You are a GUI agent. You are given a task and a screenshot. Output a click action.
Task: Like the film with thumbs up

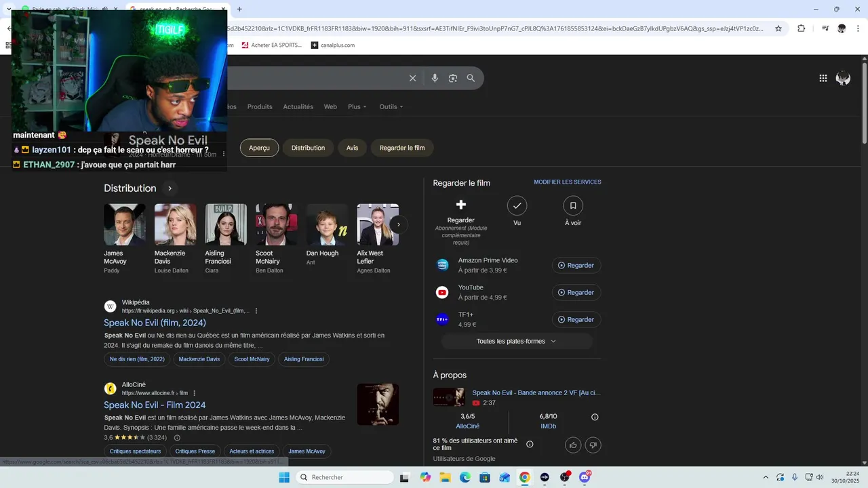coord(574,445)
